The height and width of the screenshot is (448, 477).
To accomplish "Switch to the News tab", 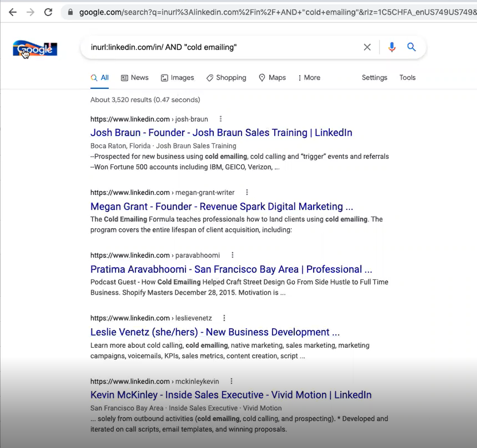I will click(x=135, y=78).
